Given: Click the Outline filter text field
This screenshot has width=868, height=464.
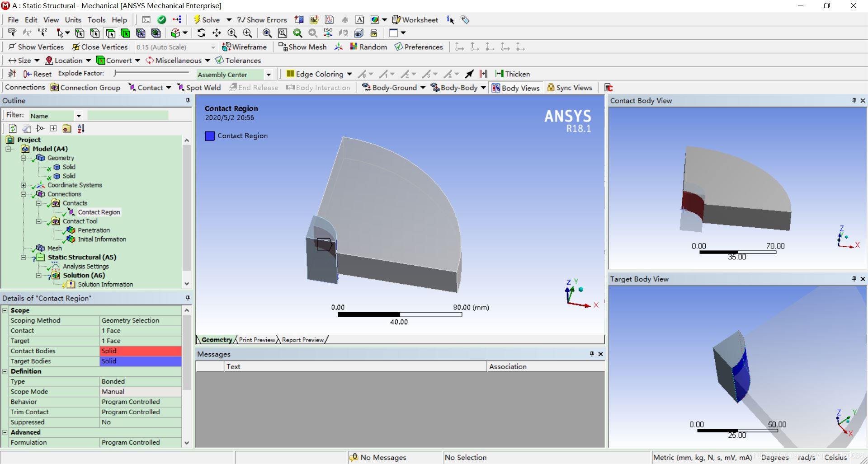Looking at the screenshot, I should tap(128, 116).
